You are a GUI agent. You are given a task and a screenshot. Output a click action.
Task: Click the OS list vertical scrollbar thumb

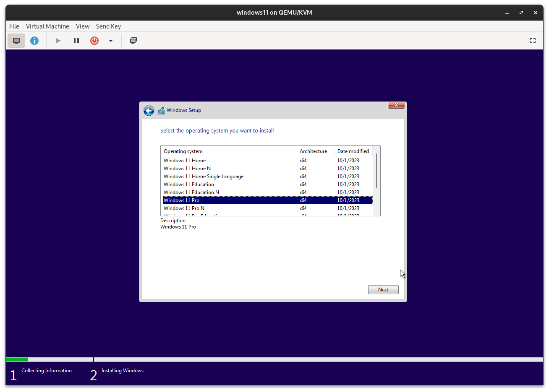[x=376, y=171]
